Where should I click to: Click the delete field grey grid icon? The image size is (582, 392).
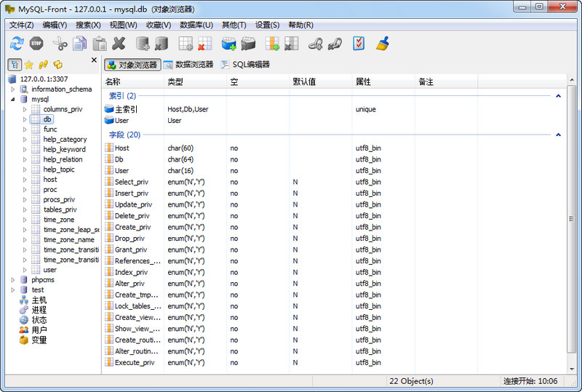292,44
